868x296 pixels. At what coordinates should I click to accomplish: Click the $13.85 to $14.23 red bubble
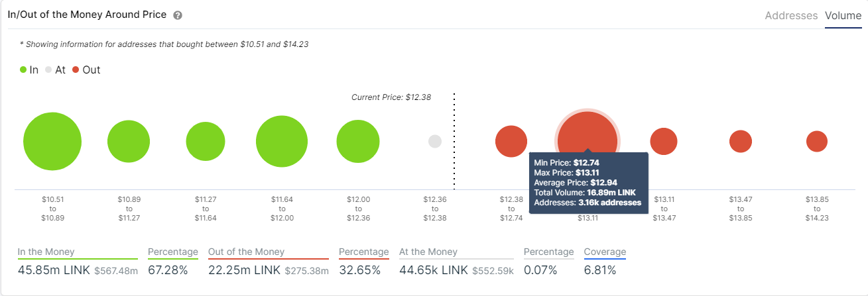pos(817,141)
